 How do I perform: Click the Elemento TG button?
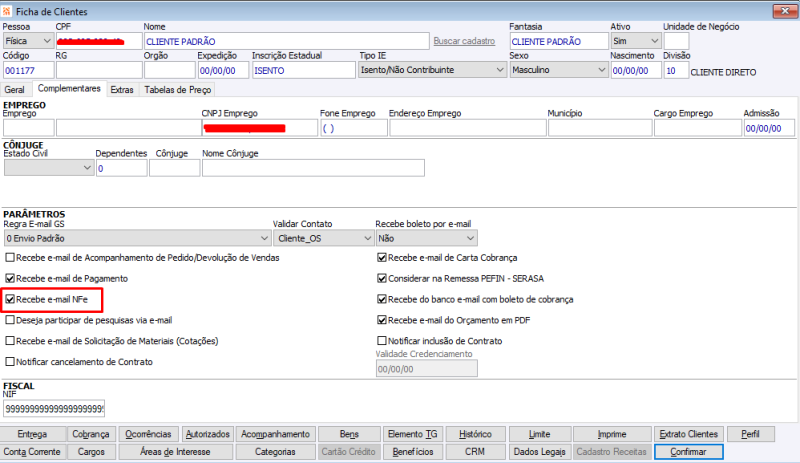[x=413, y=434]
